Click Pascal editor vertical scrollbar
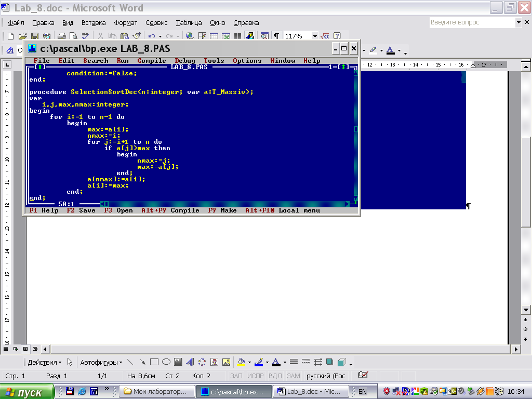 [355, 136]
